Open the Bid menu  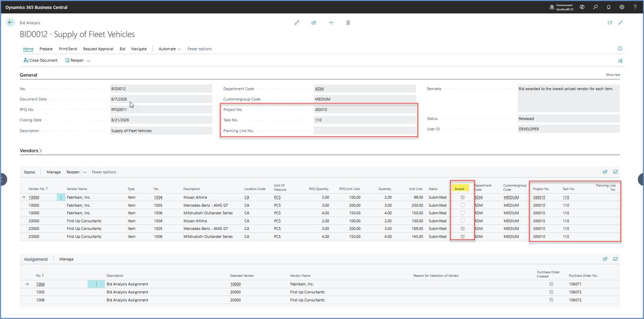point(122,49)
